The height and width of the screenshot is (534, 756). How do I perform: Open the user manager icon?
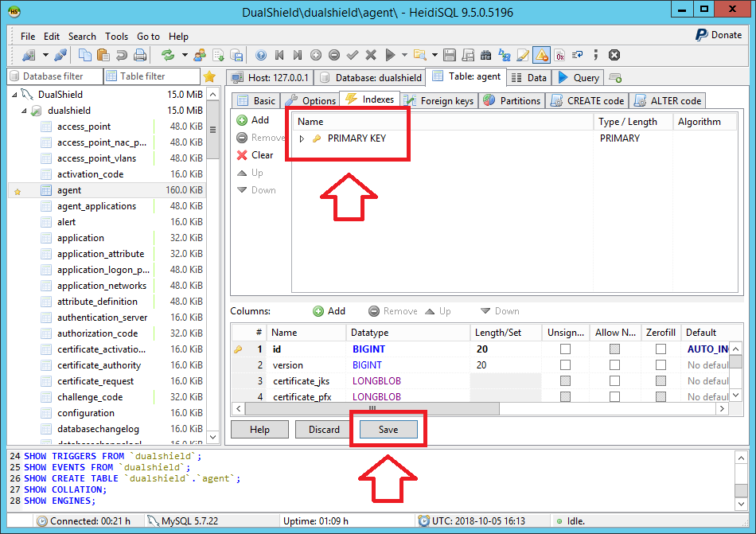pyautogui.click(x=199, y=55)
